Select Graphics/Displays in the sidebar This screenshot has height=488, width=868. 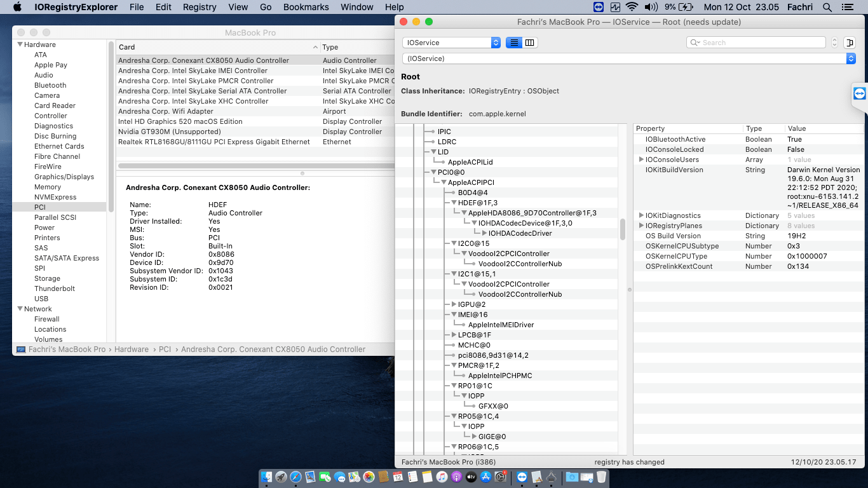[x=64, y=177]
